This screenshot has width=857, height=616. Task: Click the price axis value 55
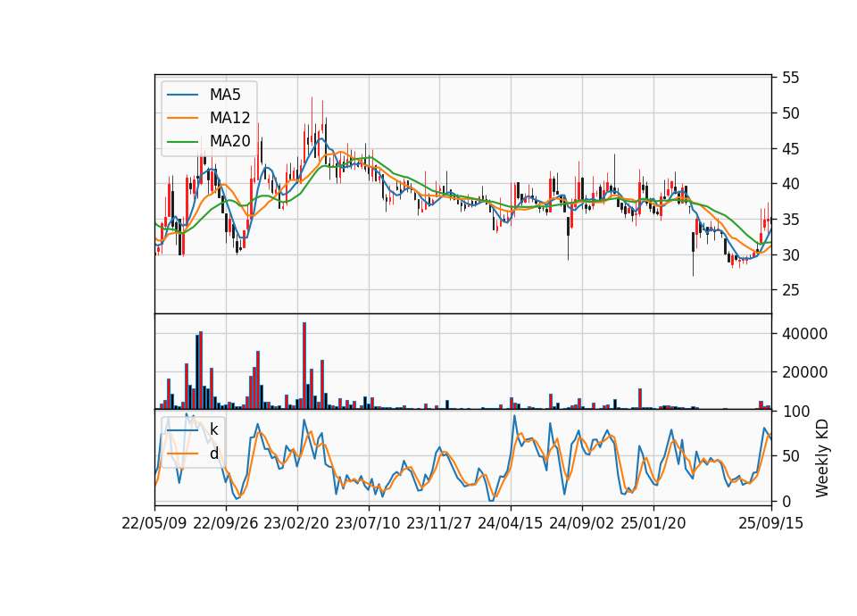791,78
